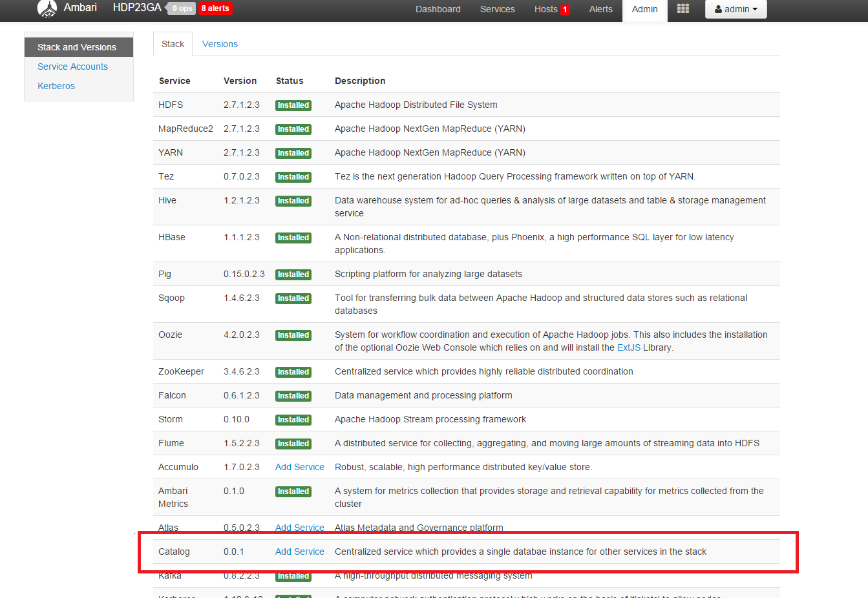The height and width of the screenshot is (598, 868).
Task: Click the Catalog service name
Action: click(x=174, y=552)
